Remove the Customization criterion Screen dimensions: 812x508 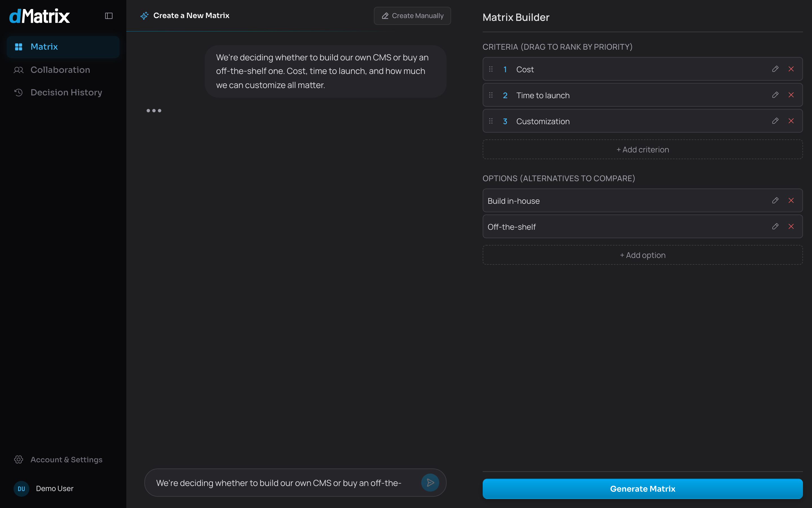pyautogui.click(x=791, y=121)
